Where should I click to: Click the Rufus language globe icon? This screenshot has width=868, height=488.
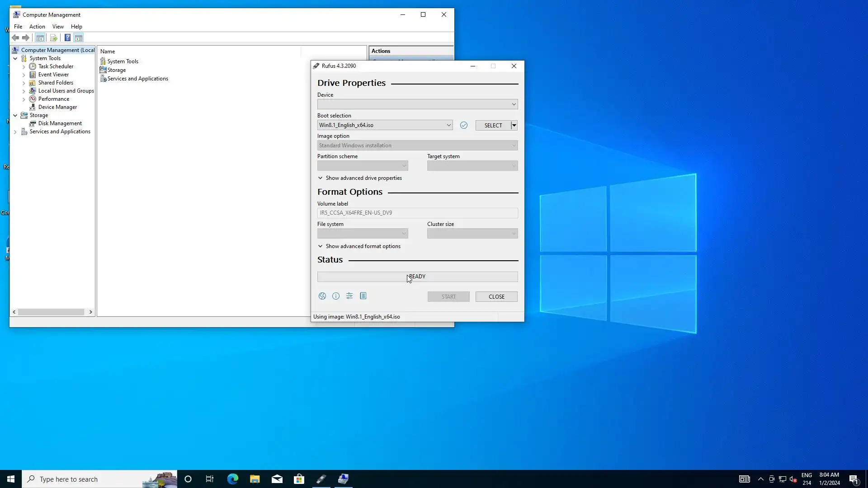pyautogui.click(x=322, y=296)
